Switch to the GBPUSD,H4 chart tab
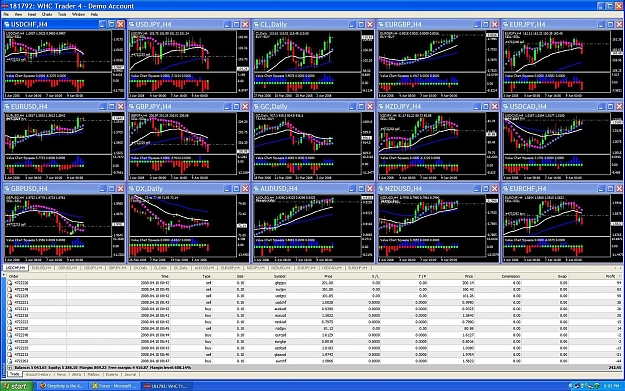This screenshot has width=625, height=391. pos(67,268)
